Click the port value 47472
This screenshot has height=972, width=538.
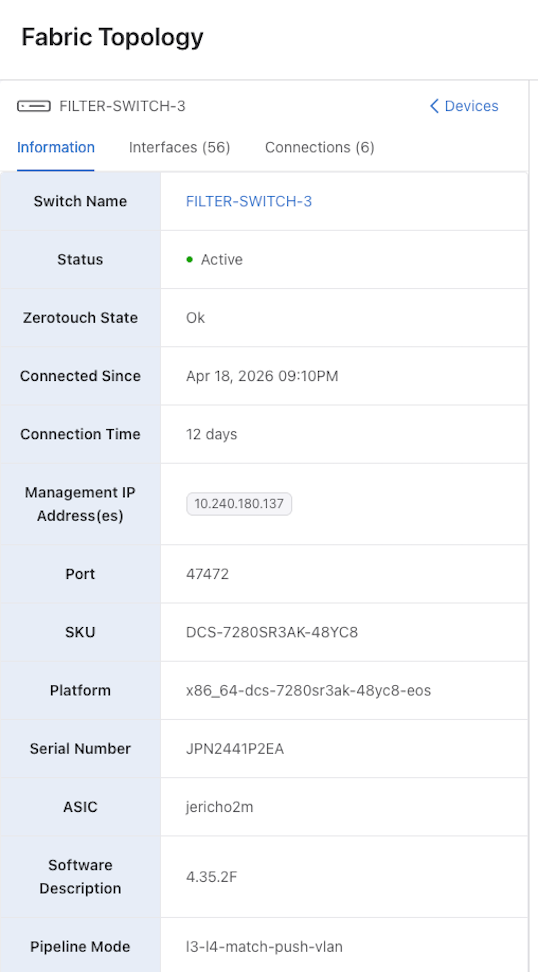coord(208,574)
